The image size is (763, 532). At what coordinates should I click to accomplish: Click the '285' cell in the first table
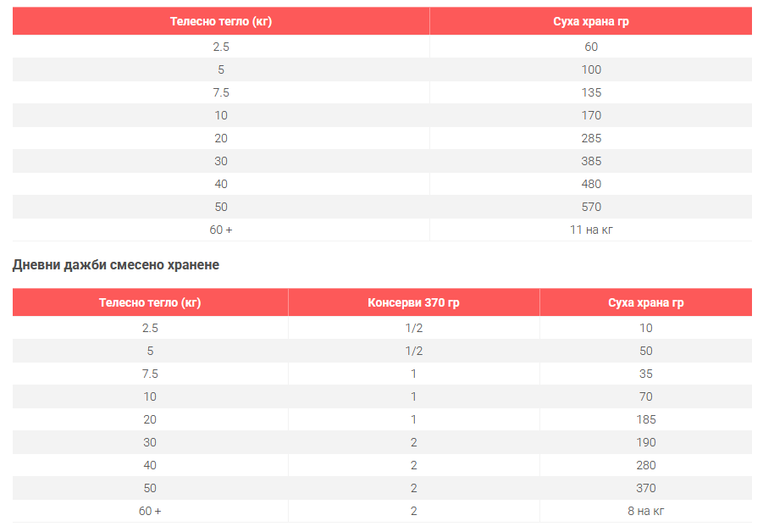[590, 138]
